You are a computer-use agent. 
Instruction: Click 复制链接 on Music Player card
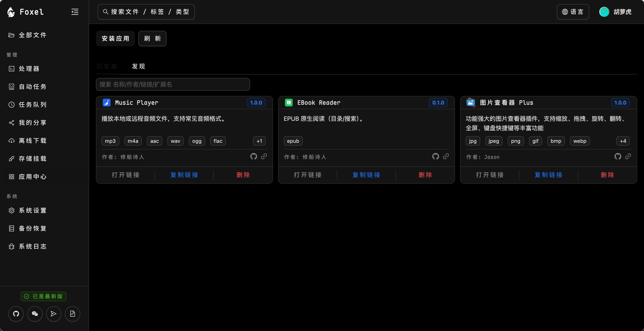pos(184,175)
